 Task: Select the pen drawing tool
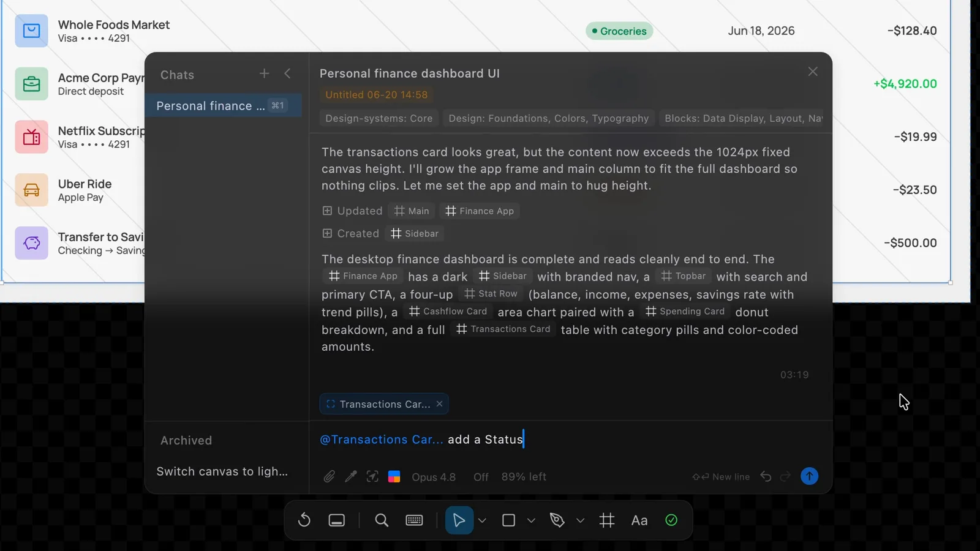tap(557, 520)
